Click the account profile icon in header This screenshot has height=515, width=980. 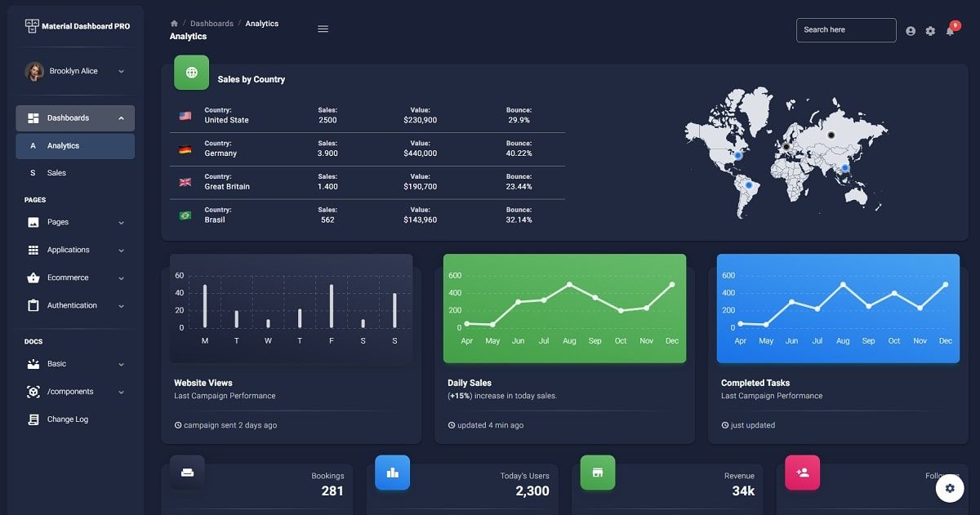(910, 30)
